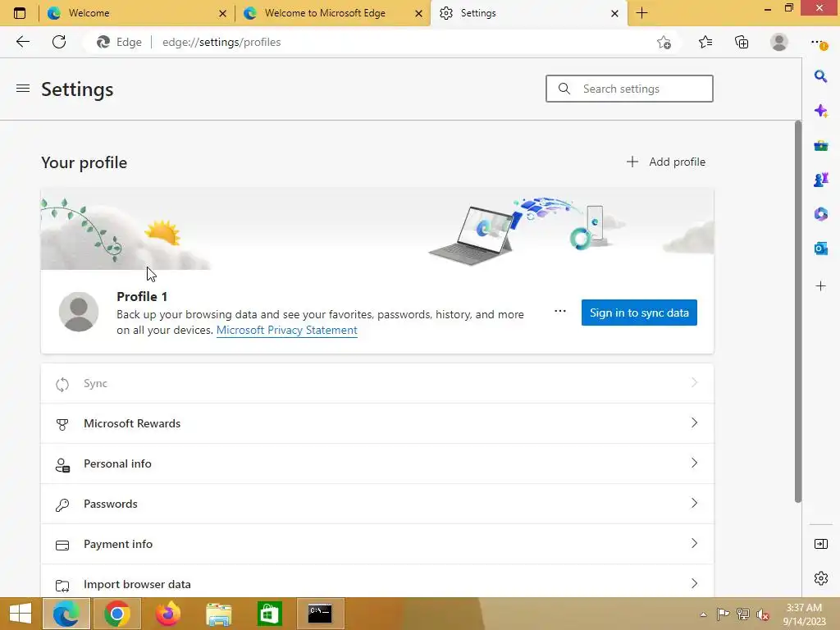Viewport: 840px width, 630px height.
Task: Add a sidebar app with plus icon
Action: coord(820,286)
